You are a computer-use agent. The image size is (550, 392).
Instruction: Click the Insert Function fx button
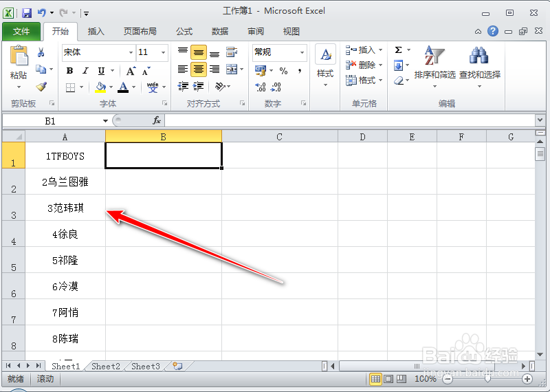click(x=157, y=120)
